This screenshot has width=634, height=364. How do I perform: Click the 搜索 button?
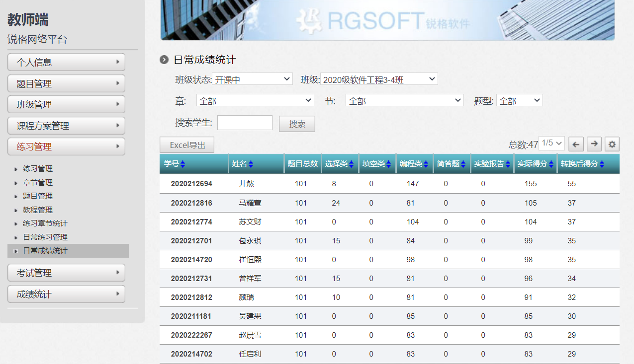coord(297,124)
